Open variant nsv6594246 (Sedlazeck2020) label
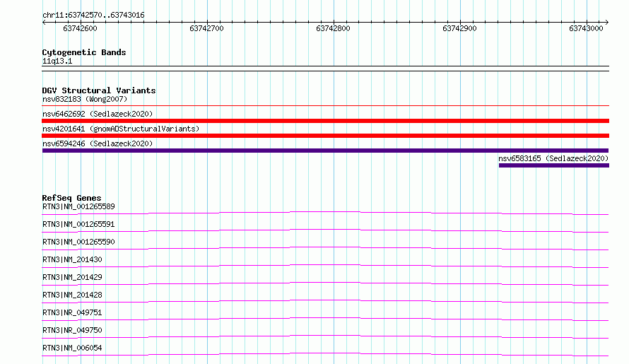Image resolution: width=629 pixels, height=364 pixels. pos(98,143)
